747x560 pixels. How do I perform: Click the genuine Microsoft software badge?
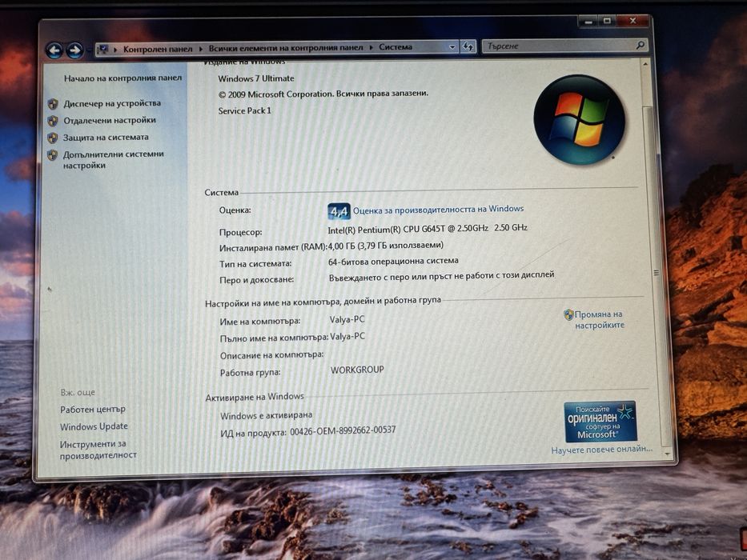[x=600, y=422]
